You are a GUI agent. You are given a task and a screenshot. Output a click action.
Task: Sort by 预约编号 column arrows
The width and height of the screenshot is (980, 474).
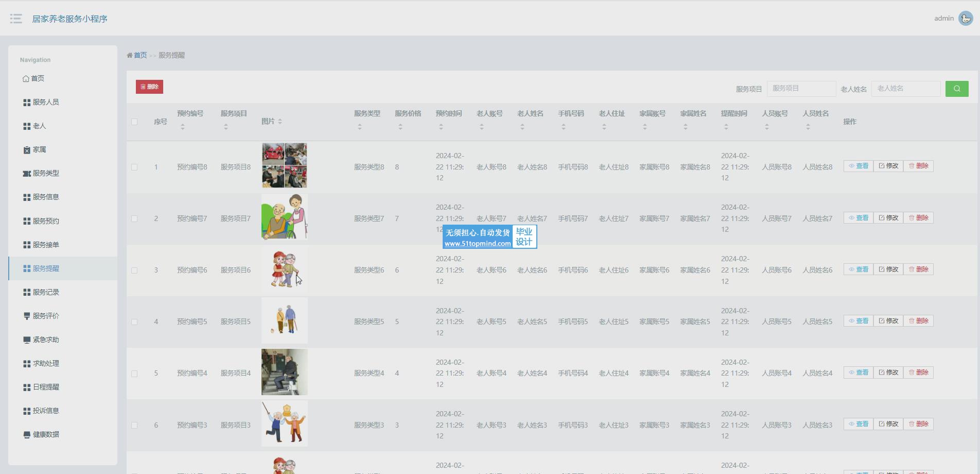click(x=183, y=127)
